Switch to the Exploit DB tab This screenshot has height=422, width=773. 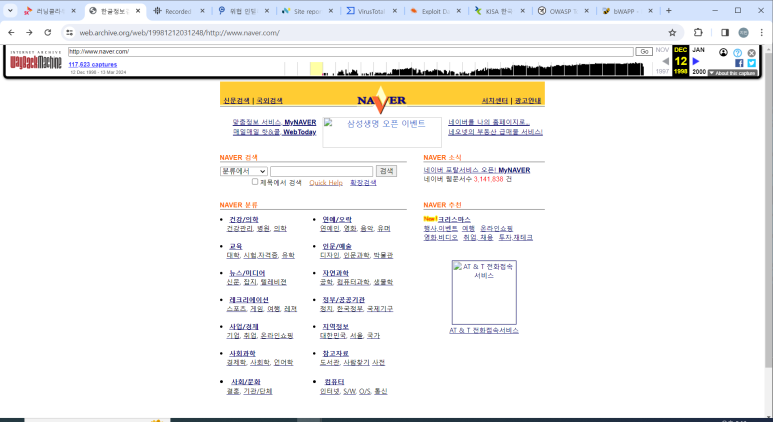tap(435, 11)
